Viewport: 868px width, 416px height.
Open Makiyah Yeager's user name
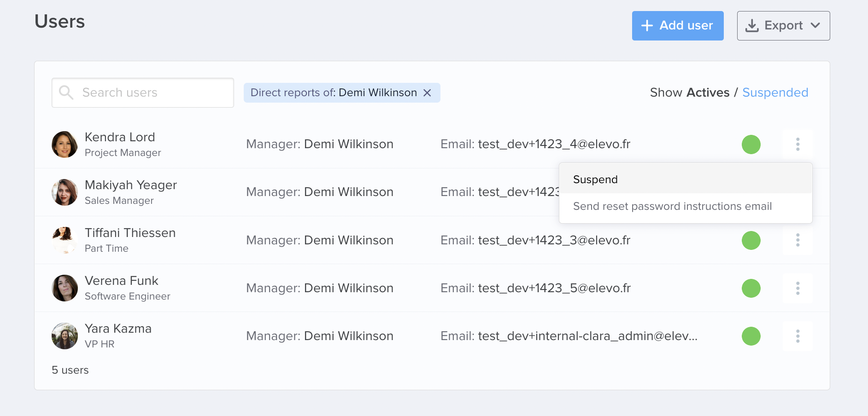tap(131, 185)
